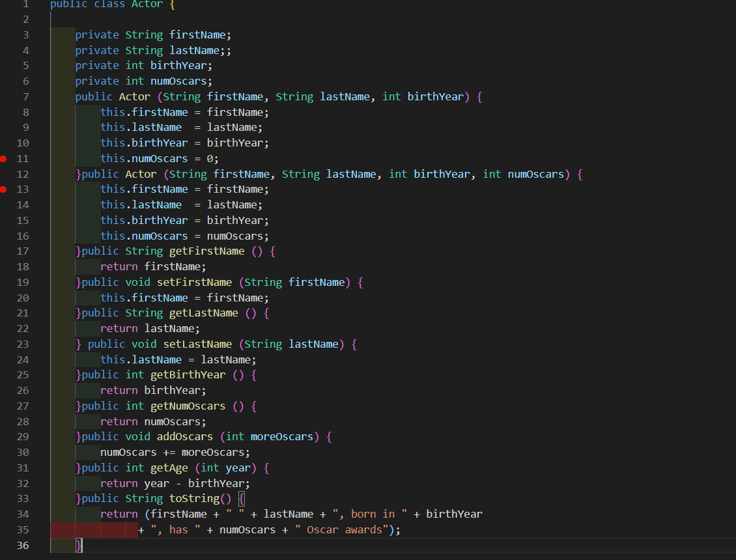The width and height of the screenshot is (736, 560).
Task: Toggle the breakpoint on line 13
Action: [3, 189]
